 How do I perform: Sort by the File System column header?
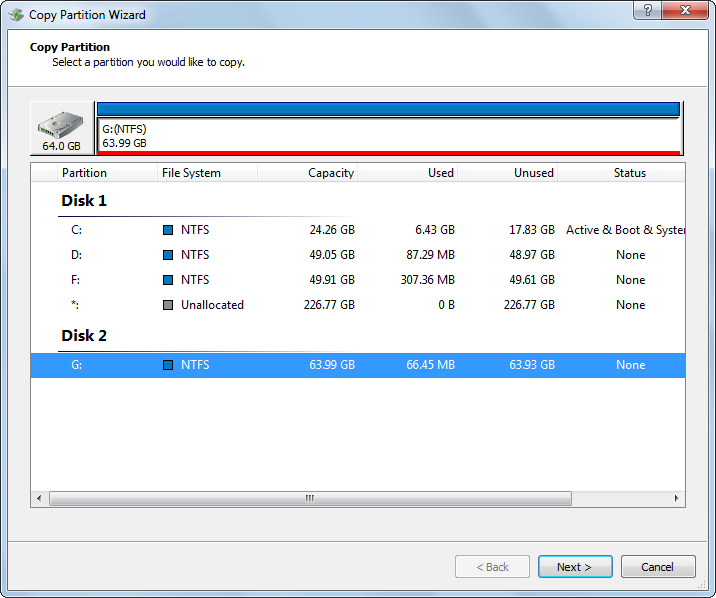pyautogui.click(x=207, y=173)
